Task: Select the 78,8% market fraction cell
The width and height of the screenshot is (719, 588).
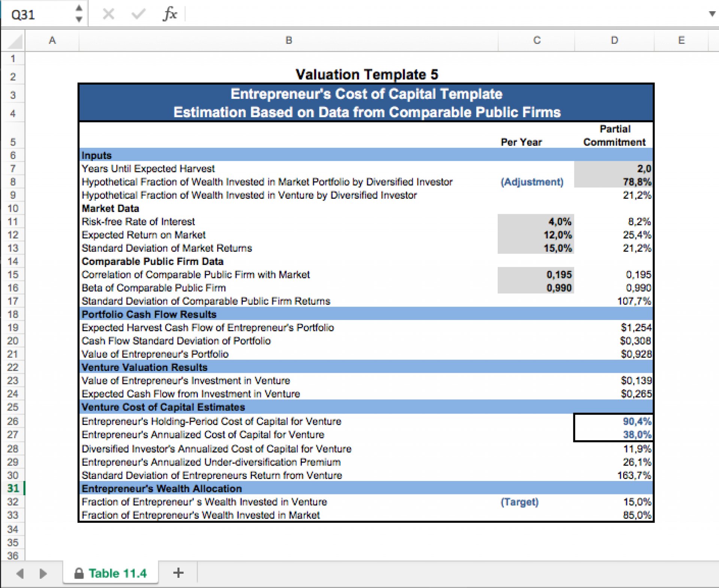Action: pyautogui.click(x=614, y=182)
